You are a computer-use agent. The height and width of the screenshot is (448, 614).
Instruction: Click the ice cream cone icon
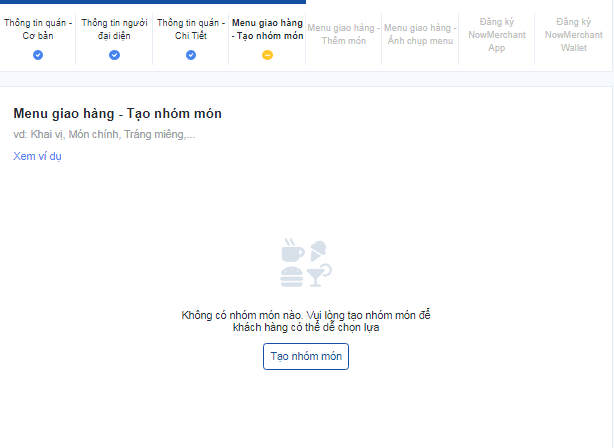tap(318, 251)
